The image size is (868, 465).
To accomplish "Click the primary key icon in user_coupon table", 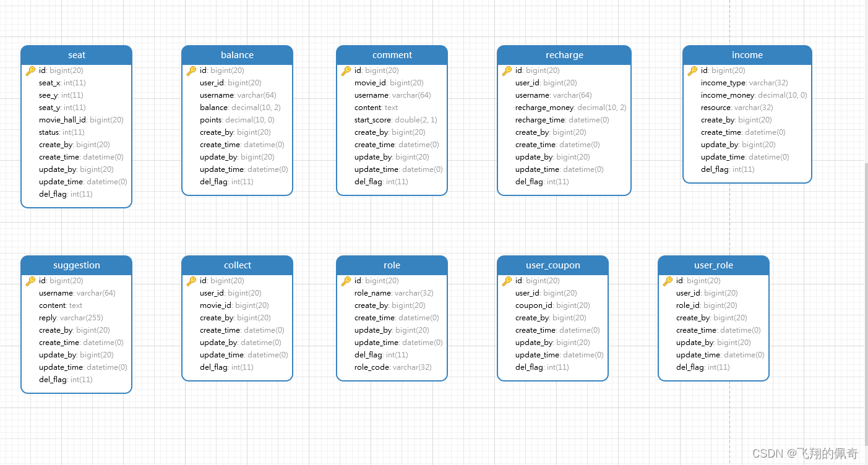I will pyautogui.click(x=507, y=281).
